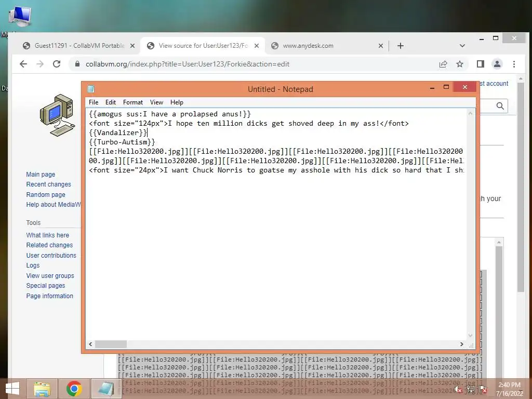Open Chrome's side panel icon
The width and height of the screenshot is (532, 399).
click(x=481, y=64)
